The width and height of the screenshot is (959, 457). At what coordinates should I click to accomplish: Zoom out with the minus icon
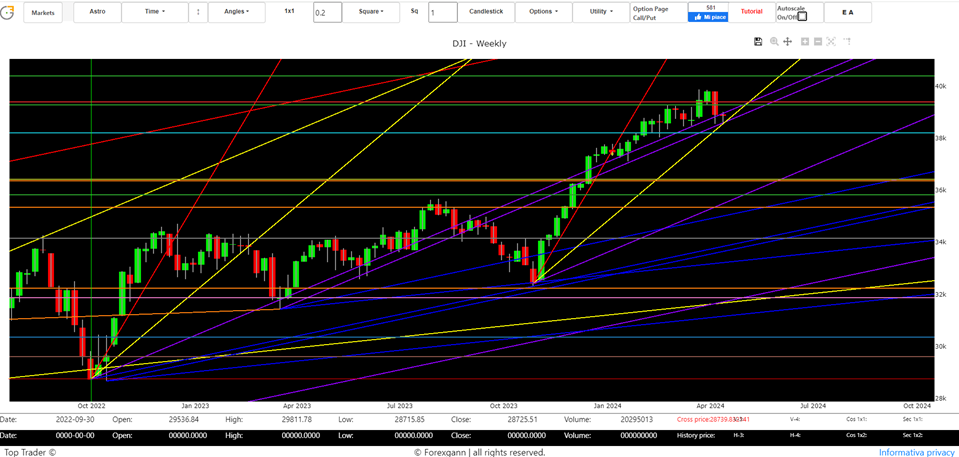pos(818,41)
